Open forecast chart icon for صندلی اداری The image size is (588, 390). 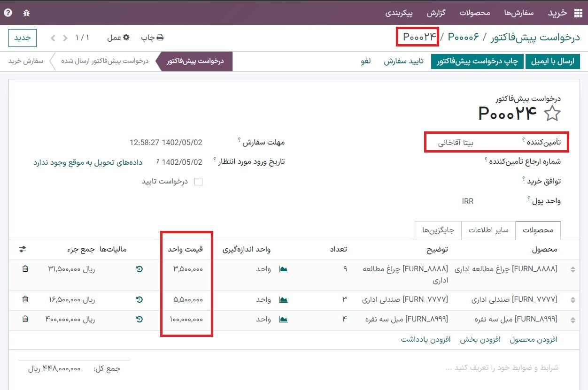click(283, 299)
